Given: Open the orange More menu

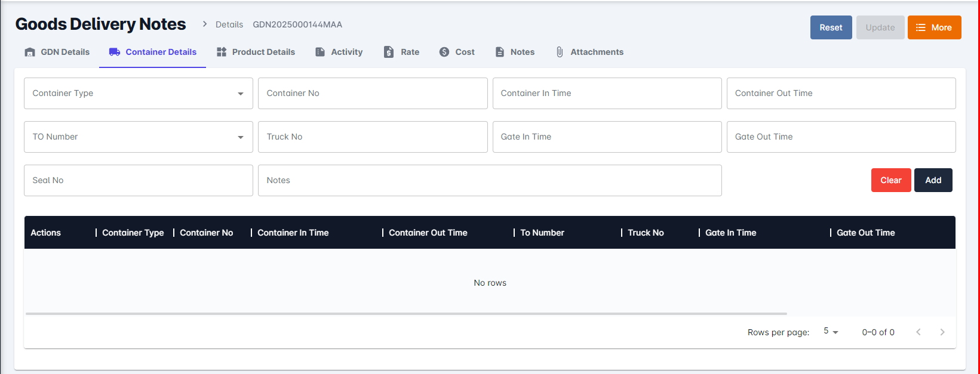Looking at the screenshot, I should coord(934,27).
